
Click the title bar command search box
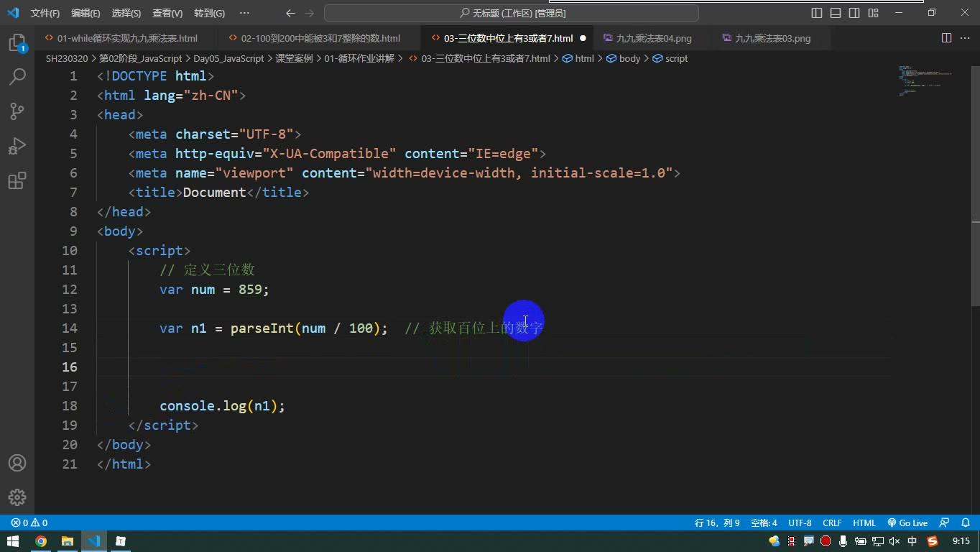(x=512, y=13)
